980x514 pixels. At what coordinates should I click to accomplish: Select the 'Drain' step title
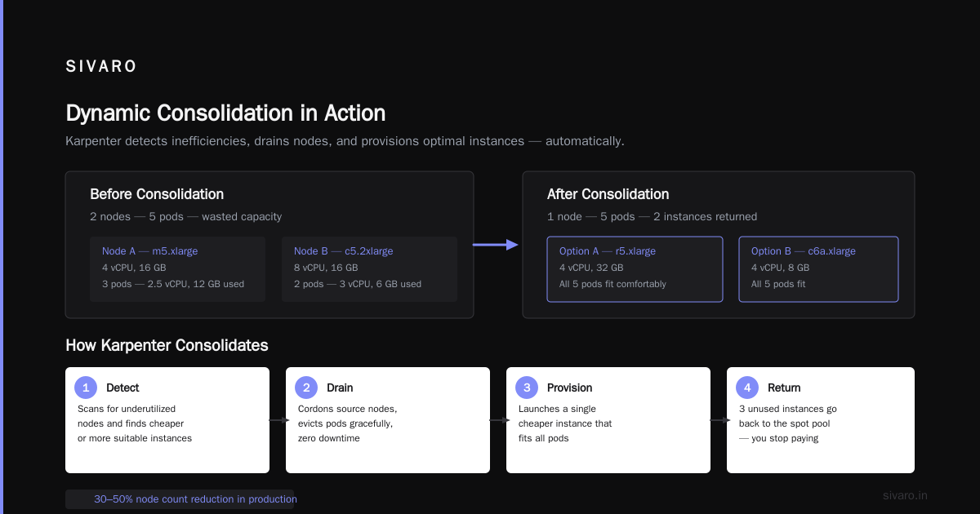point(340,388)
